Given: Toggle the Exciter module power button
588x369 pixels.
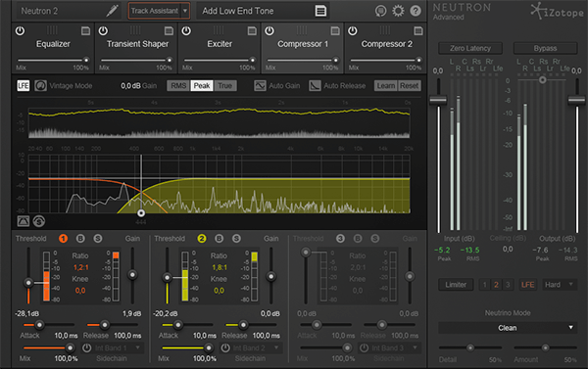Looking at the screenshot, I should coord(186,30).
